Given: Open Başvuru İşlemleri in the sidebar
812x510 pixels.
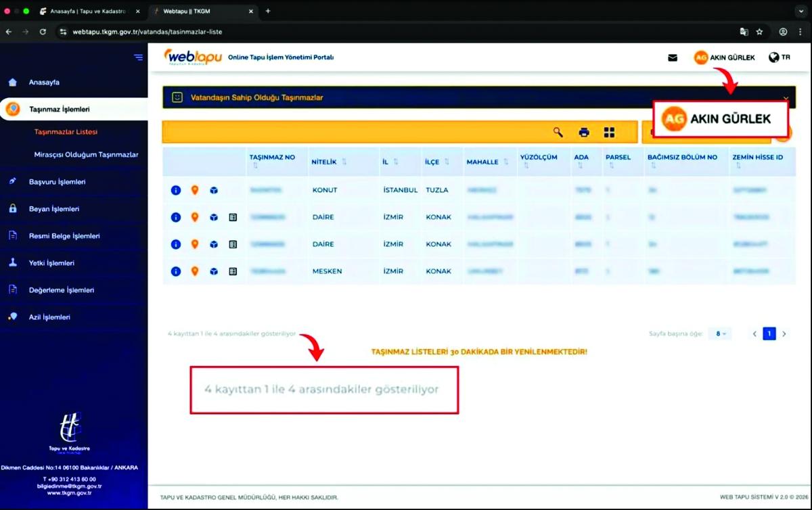Looking at the screenshot, I should point(57,182).
